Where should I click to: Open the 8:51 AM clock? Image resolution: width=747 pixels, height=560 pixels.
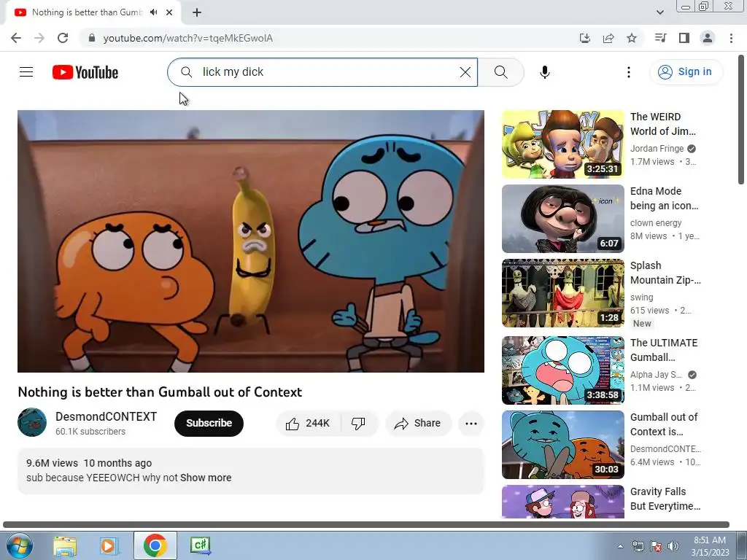[x=710, y=546]
